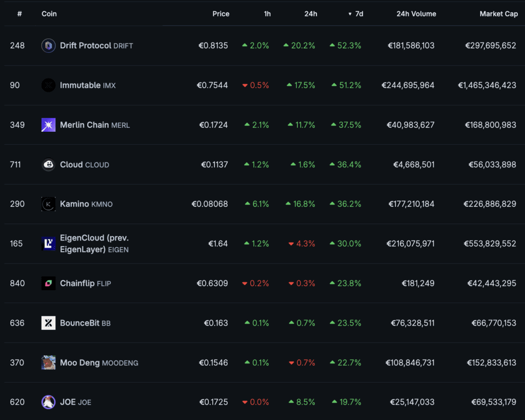Open the EigenCloud (prev. EigenLayer) page

point(94,244)
